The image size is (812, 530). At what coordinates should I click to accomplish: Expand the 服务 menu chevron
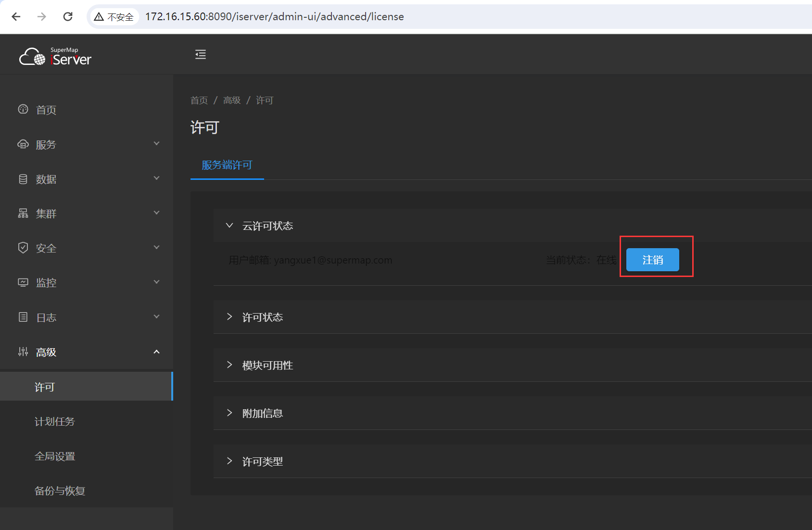click(156, 144)
